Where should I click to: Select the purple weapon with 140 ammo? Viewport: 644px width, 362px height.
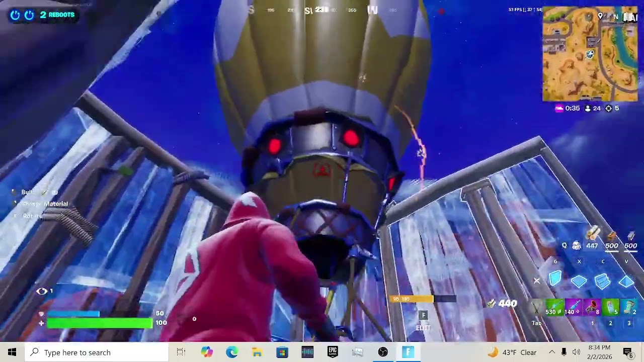point(573,307)
